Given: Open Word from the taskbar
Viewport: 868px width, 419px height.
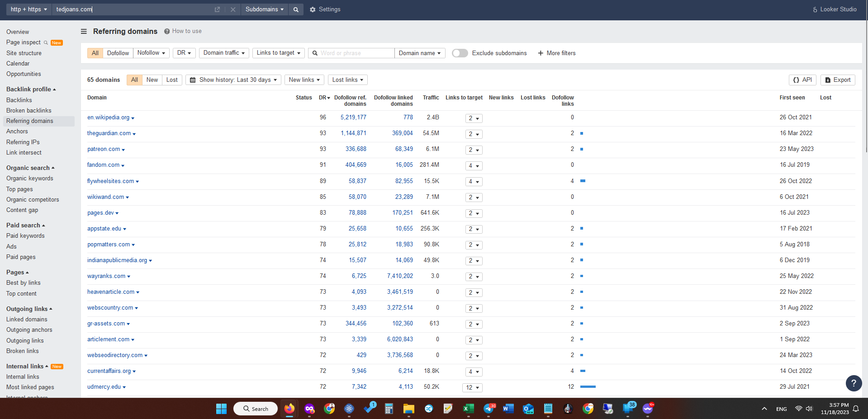Looking at the screenshot, I should [x=508, y=409].
